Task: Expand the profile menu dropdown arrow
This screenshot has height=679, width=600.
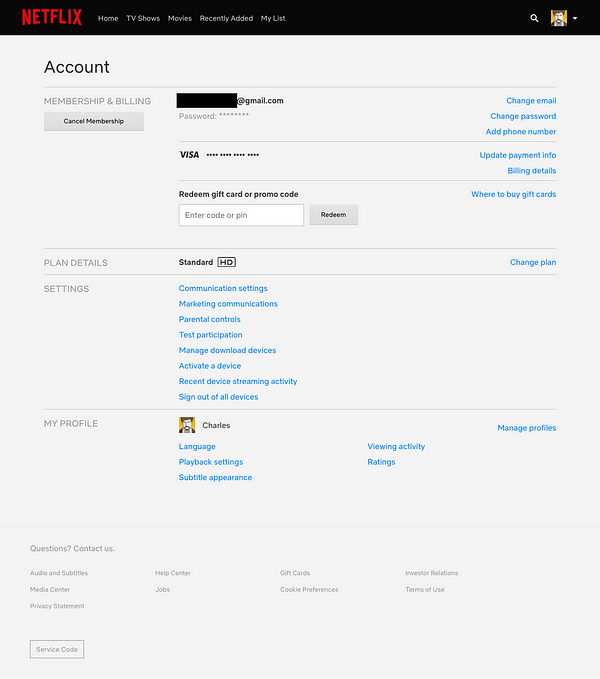Action: click(x=575, y=19)
